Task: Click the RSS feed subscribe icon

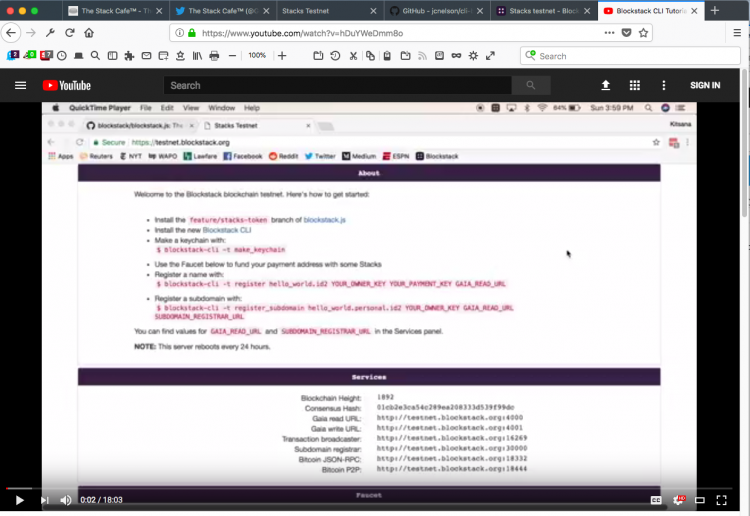Action: (x=422, y=56)
